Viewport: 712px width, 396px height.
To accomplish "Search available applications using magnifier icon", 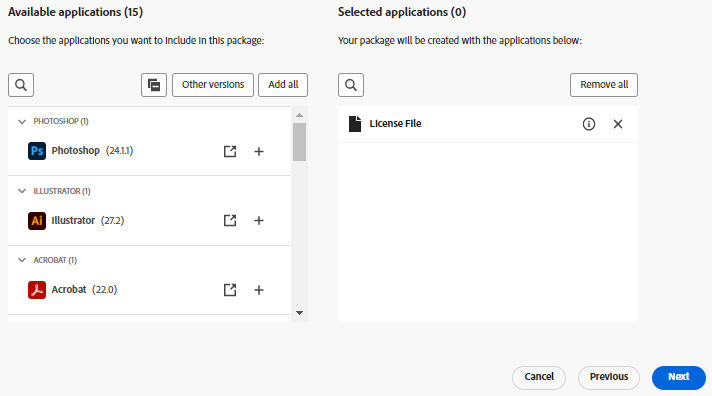I will coord(21,85).
